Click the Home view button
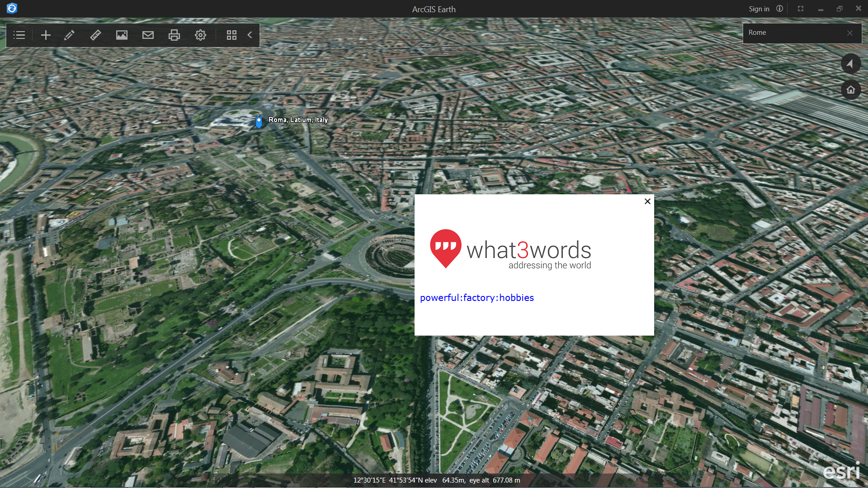868x488 pixels. (850, 90)
